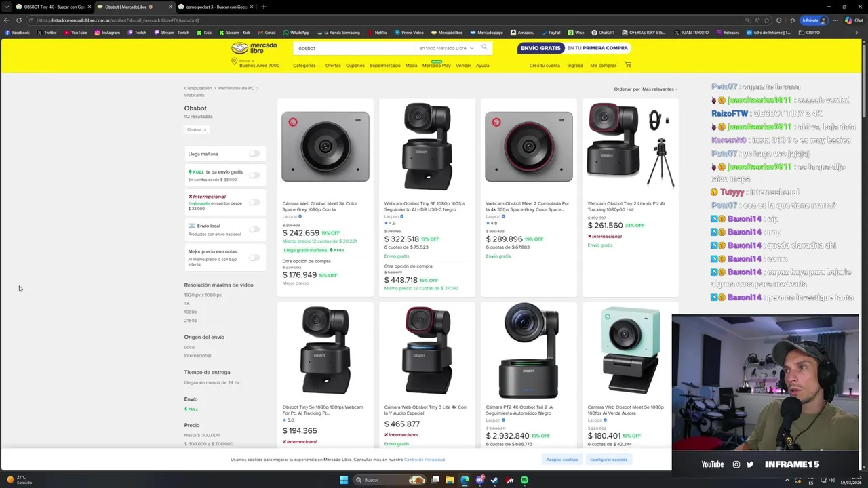Open the YouTube bookmark
Image resolution: width=868 pixels, height=488 pixels.
(x=75, y=33)
